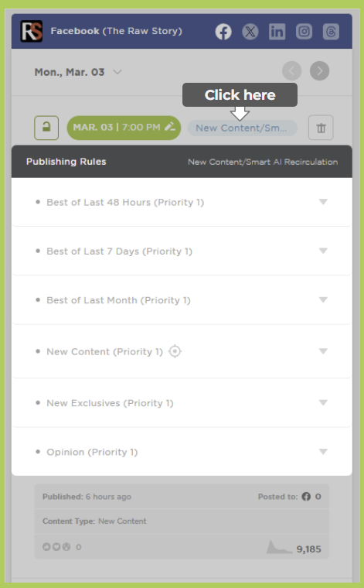
Task: Edit the MAR. 03 | 7:00 PM time pill
Action: pyautogui.click(x=124, y=128)
